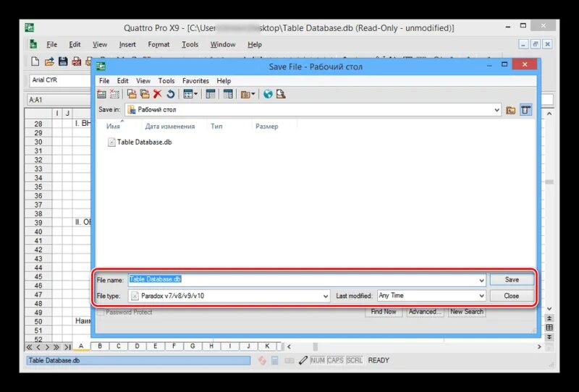The height and width of the screenshot is (392, 579).
Task: Open the Format menu in Quattro Pro window
Action: point(159,45)
